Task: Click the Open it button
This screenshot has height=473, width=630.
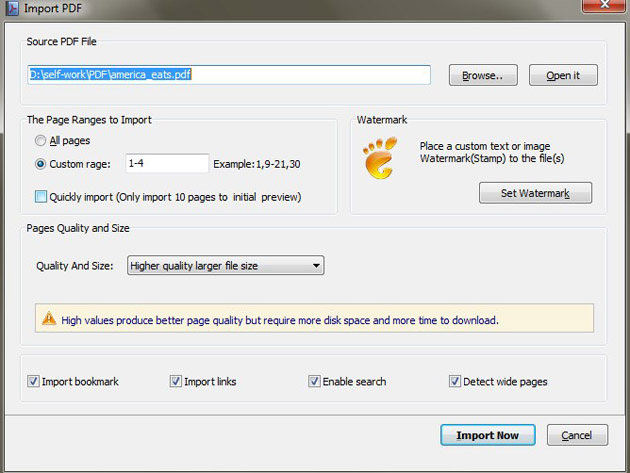Action: point(563,75)
